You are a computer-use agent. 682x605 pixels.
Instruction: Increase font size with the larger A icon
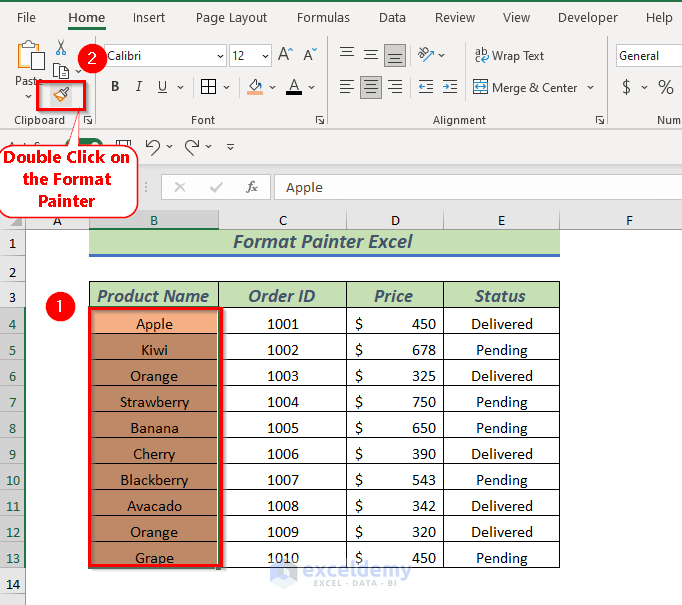(x=285, y=55)
